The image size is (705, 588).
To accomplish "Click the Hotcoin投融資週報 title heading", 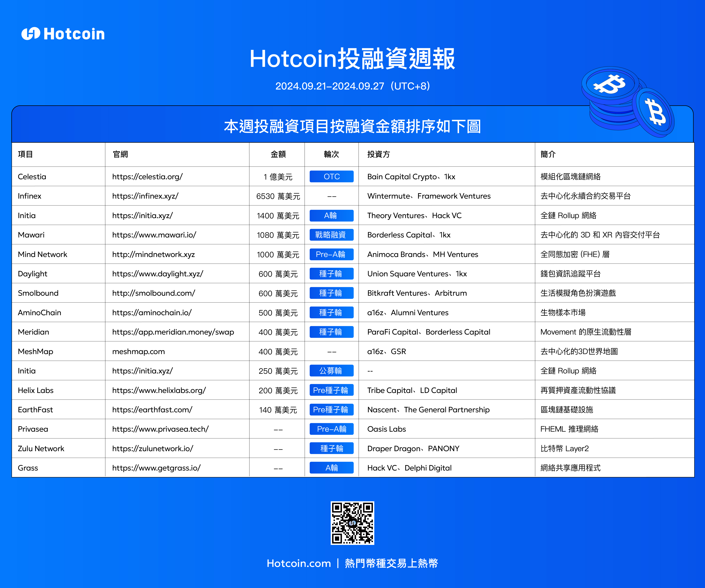I will pyautogui.click(x=352, y=59).
